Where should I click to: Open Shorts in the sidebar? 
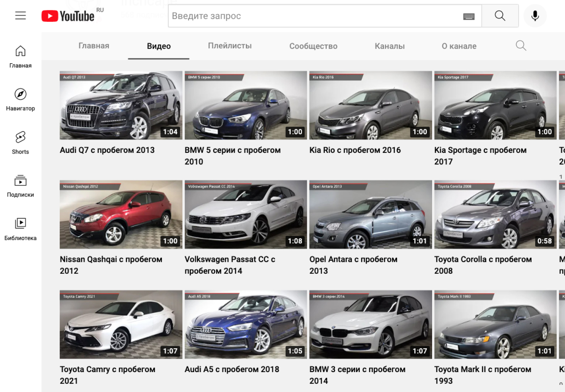click(x=21, y=143)
